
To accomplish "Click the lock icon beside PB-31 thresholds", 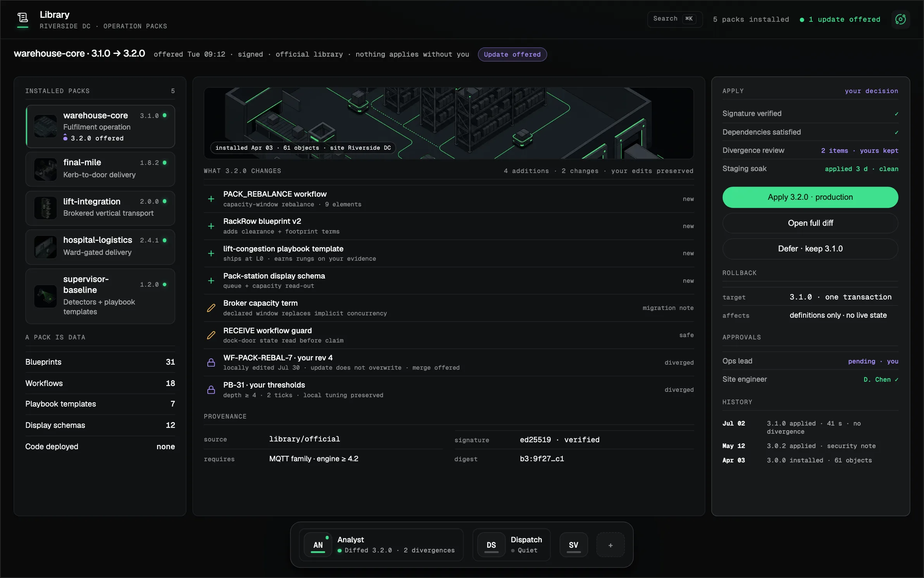I will click(211, 389).
